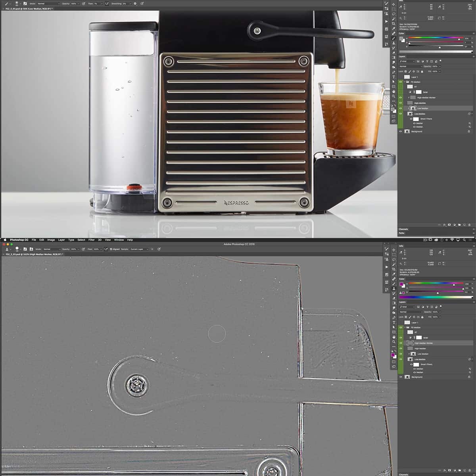The height and width of the screenshot is (476, 476).
Task: Select the Type tool in lower window
Action: pos(394,322)
